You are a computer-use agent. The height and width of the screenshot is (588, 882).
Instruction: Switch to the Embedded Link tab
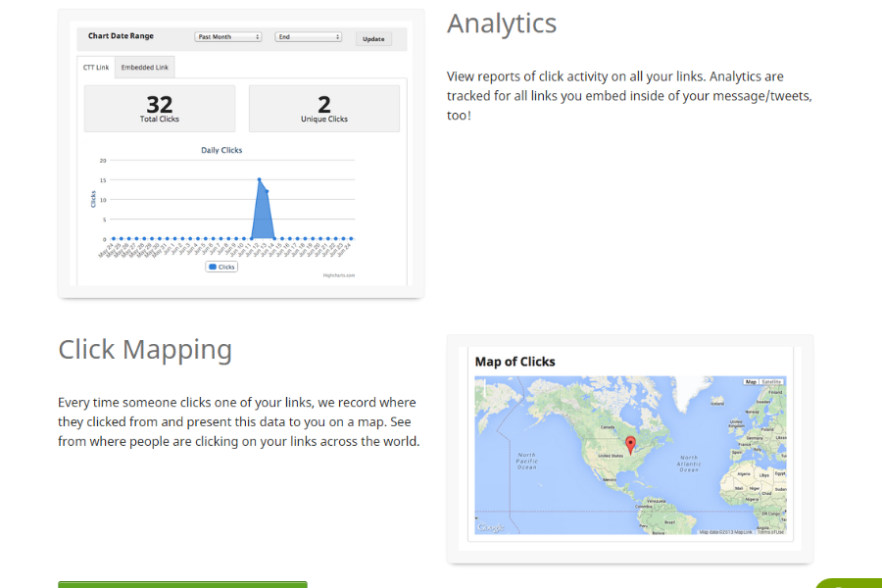pyautogui.click(x=145, y=68)
